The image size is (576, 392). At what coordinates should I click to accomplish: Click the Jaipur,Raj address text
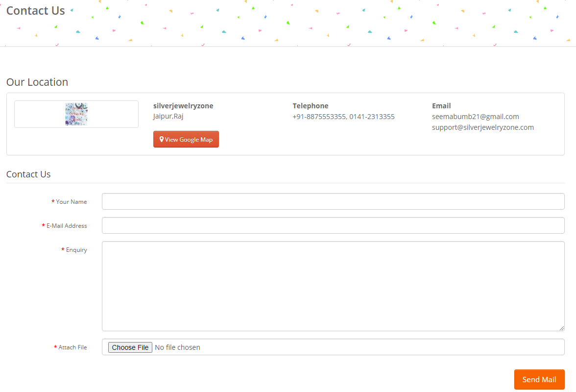click(168, 117)
